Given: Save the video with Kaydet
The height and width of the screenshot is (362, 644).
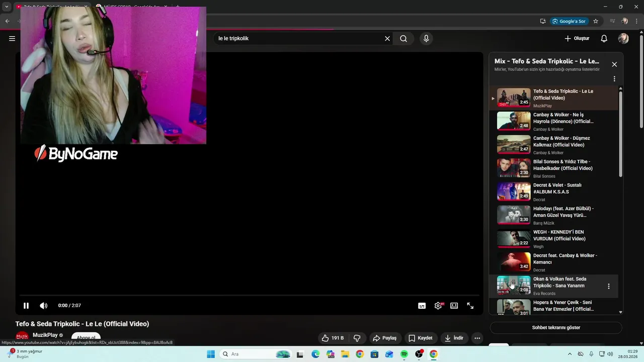Looking at the screenshot, I should [421, 338].
